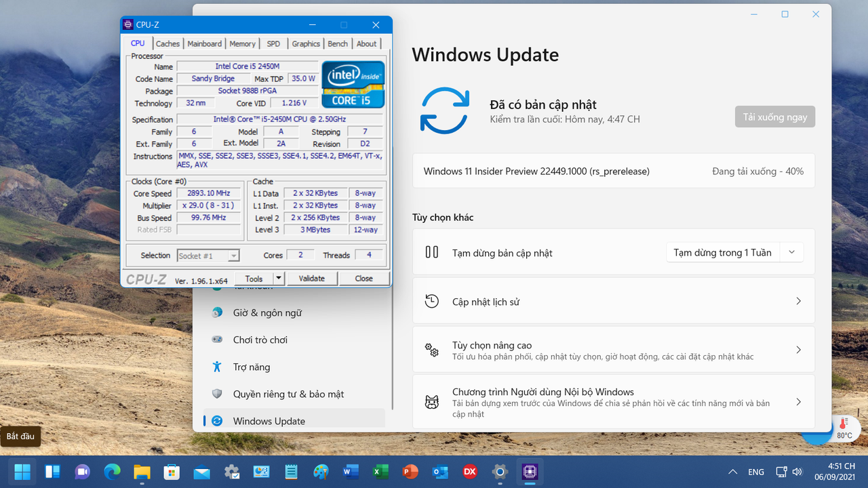The width and height of the screenshot is (868, 488).
Task: Select Windows Update in Settings sidebar
Action: pyautogui.click(x=294, y=421)
